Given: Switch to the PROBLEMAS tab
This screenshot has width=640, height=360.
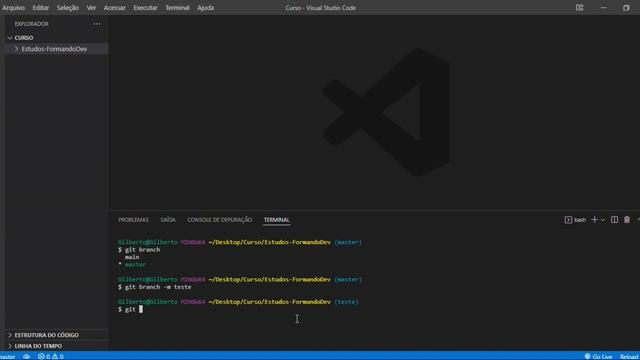Looking at the screenshot, I should [133, 220].
